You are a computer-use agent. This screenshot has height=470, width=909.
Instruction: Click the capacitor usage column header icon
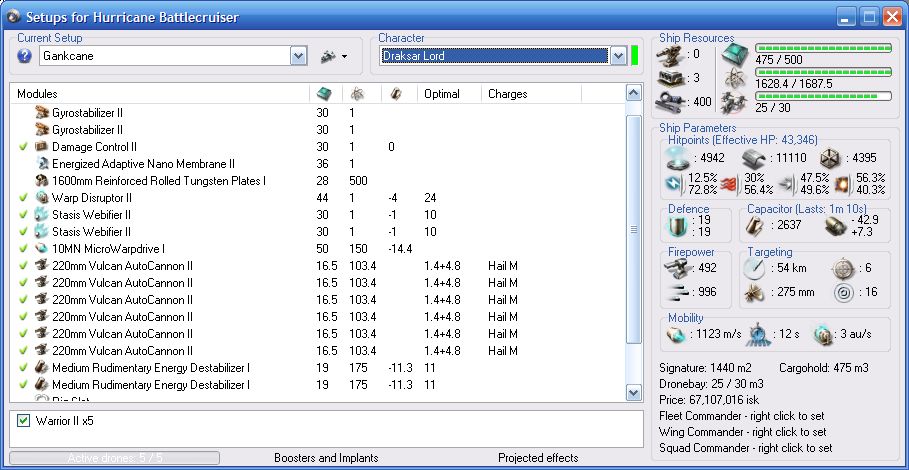click(396, 93)
